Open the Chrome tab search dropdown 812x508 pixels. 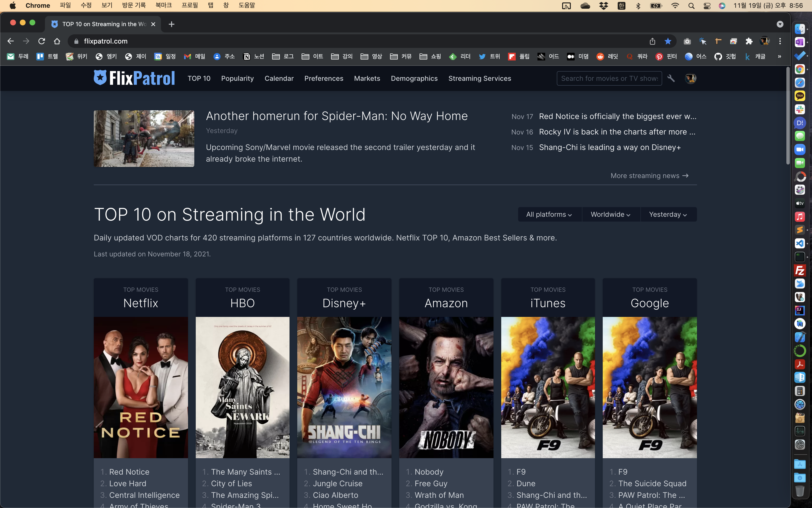point(780,24)
